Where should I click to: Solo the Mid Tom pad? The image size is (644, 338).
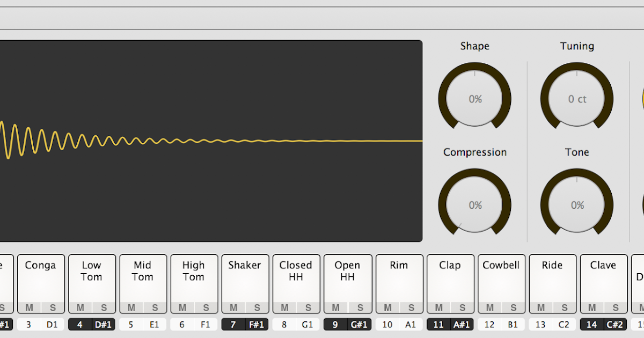pos(155,308)
